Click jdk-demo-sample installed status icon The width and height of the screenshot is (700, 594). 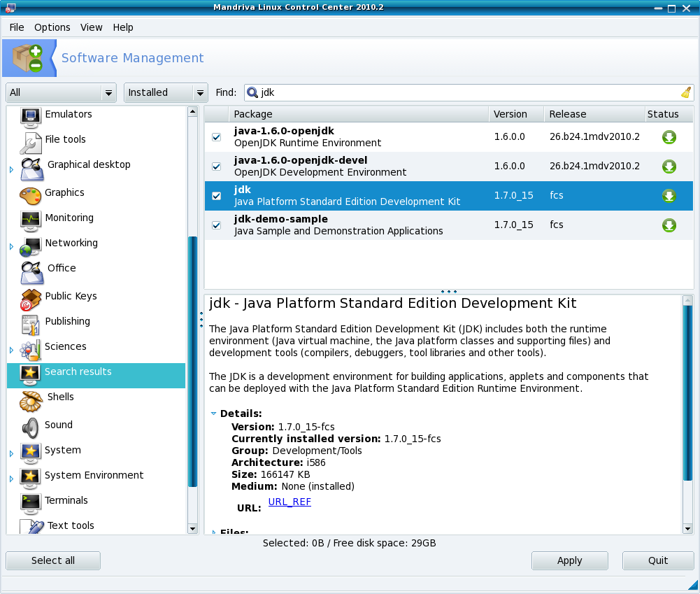click(669, 225)
